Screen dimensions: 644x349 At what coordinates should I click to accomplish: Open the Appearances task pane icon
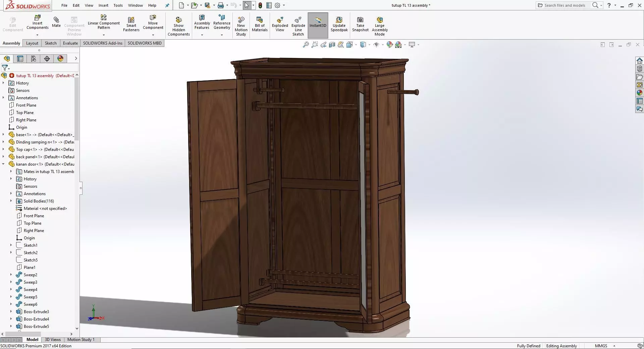pos(640,93)
